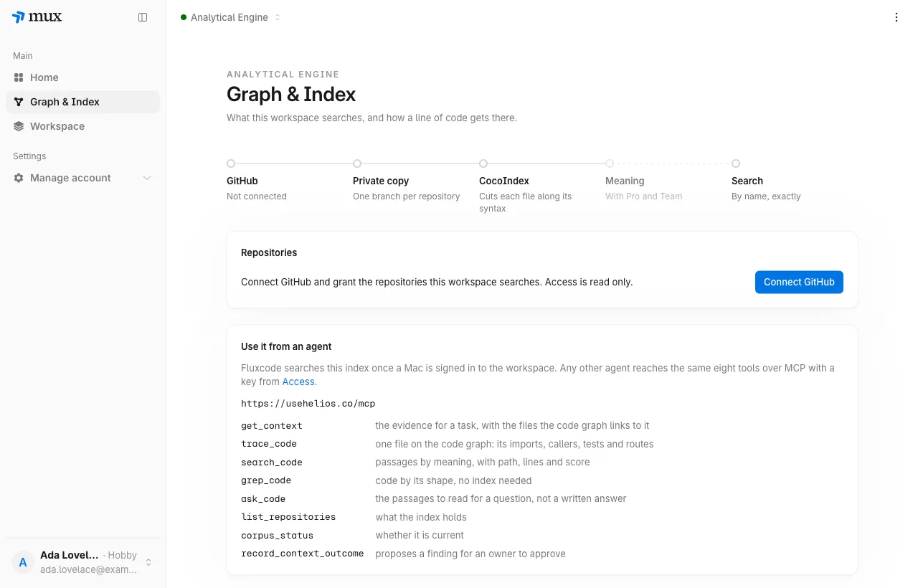The width and height of the screenshot is (918, 588).
Task: Click 'By name, exactly' text
Action: tap(766, 196)
